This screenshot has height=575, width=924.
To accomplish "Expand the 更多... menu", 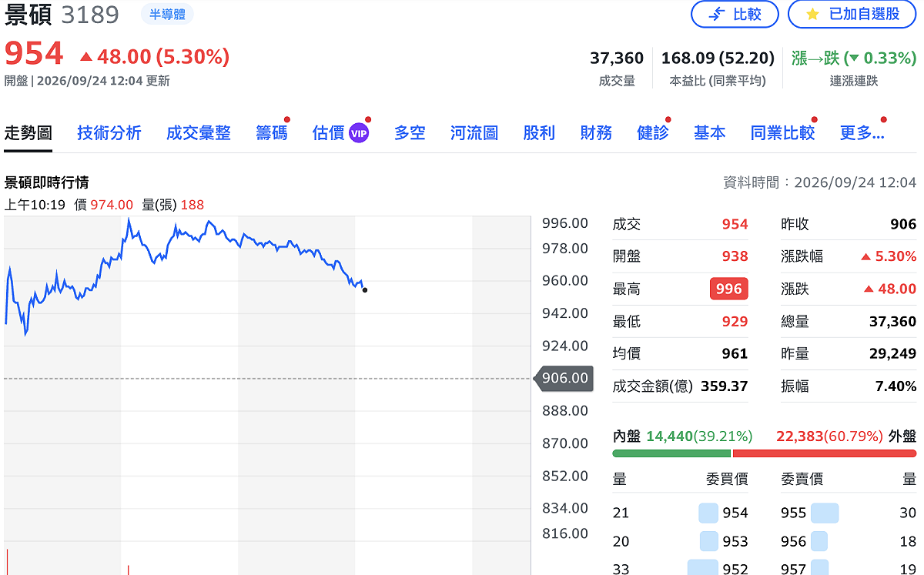I will pyautogui.click(x=862, y=133).
